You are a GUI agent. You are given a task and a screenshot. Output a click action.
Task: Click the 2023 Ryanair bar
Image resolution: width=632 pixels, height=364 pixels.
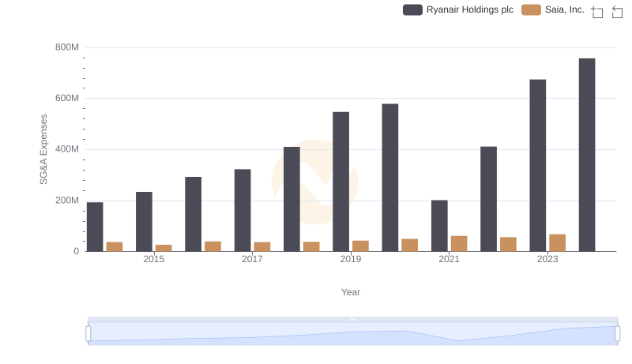click(538, 166)
